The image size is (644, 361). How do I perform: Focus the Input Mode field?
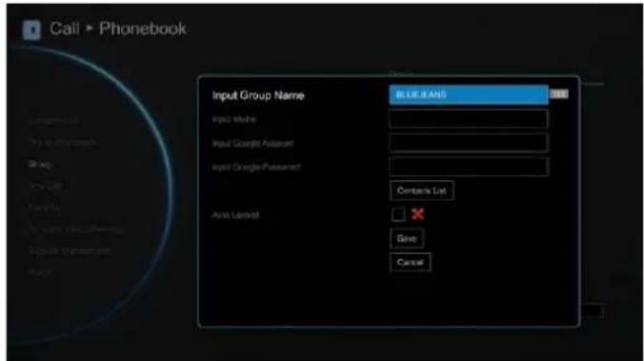coord(468,119)
